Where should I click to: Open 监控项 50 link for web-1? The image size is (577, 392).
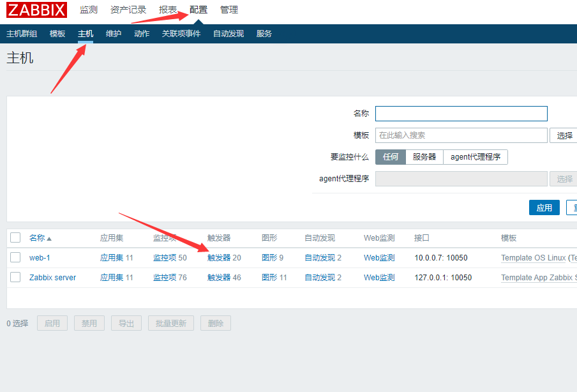pyautogui.click(x=165, y=258)
